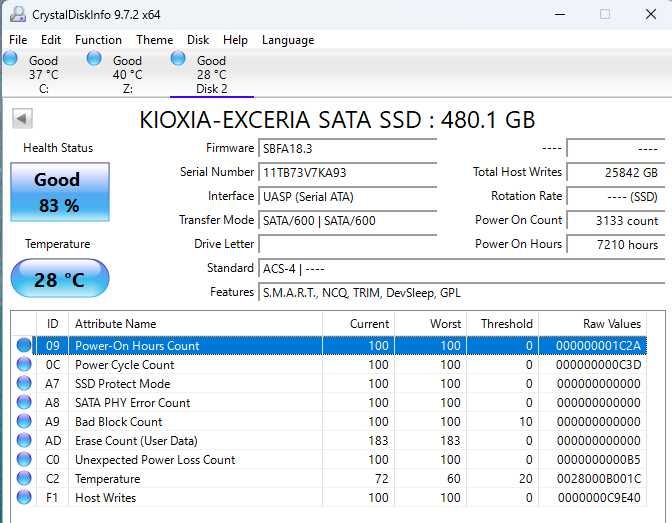
Task: Open the Theme menu
Action: pos(155,40)
